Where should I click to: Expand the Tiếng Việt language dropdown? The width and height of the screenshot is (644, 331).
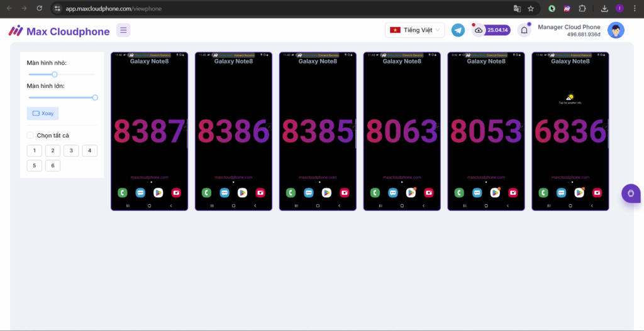414,30
